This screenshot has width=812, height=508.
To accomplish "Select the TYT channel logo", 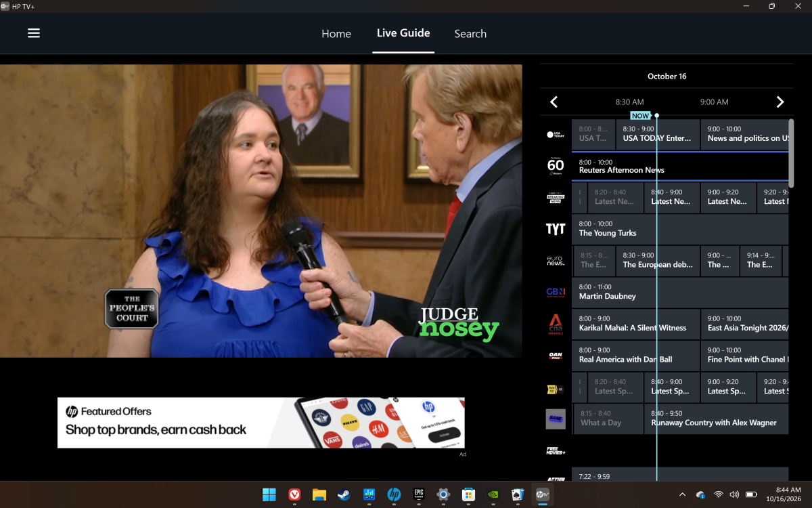I will [556, 229].
